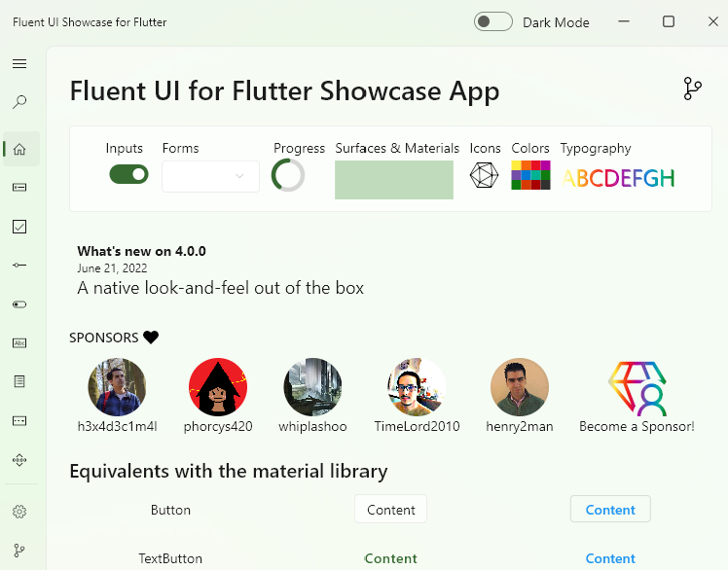
Task: Click the Colors label
Action: (x=530, y=148)
